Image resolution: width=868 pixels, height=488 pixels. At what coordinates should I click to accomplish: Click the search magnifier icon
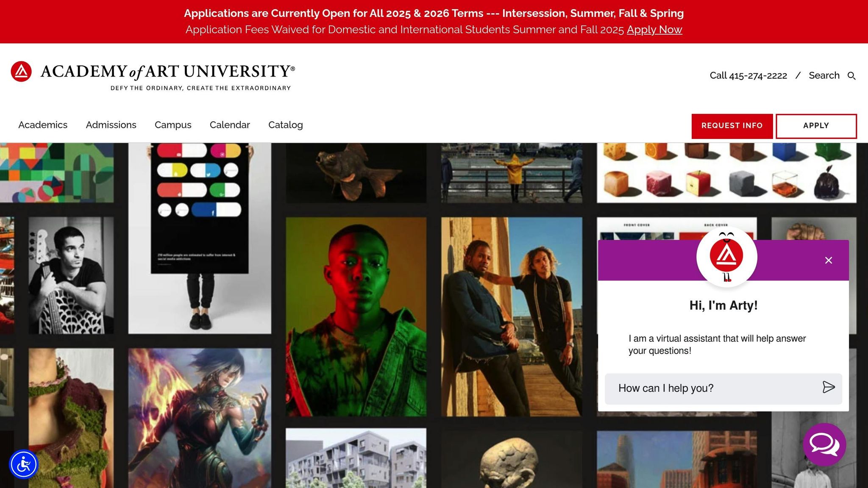(x=851, y=76)
